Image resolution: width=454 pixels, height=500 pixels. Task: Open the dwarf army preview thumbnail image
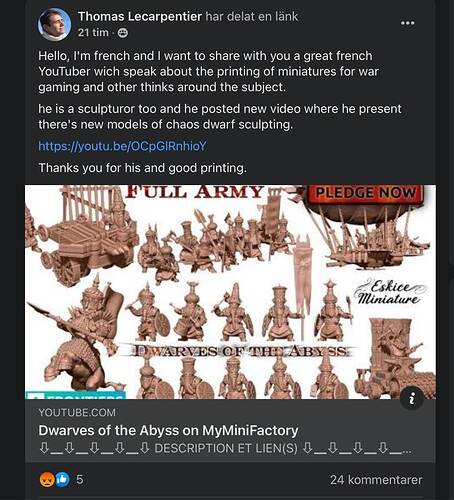[x=230, y=292]
